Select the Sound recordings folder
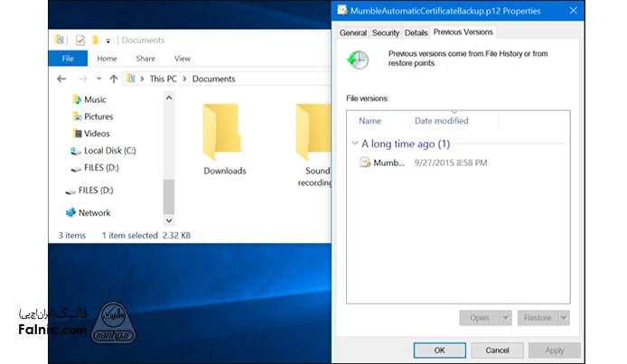This screenshot has height=364, width=627. click(x=316, y=134)
